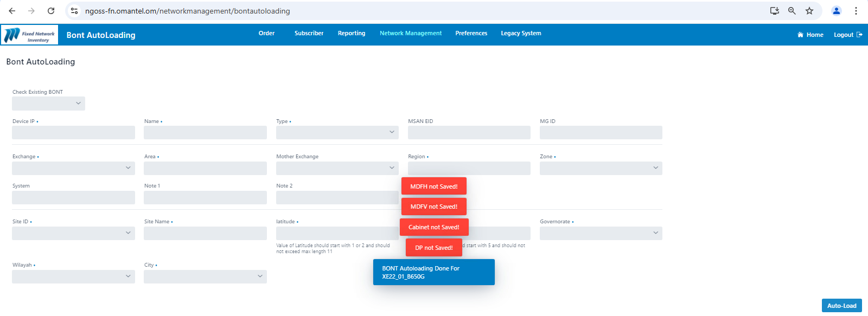Viewport: 868px width, 316px height.
Task: Open the Network Management menu
Action: click(411, 34)
